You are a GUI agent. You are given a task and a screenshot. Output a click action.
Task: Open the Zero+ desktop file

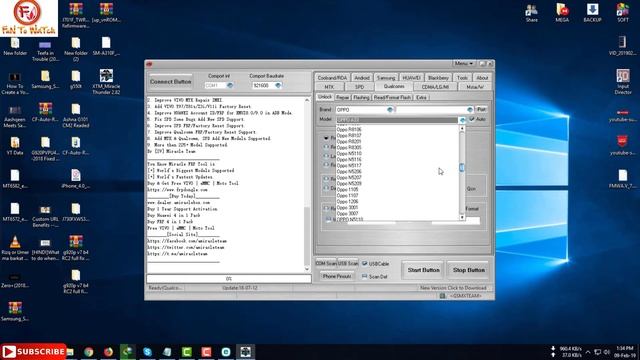pyautogui.click(x=15, y=280)
